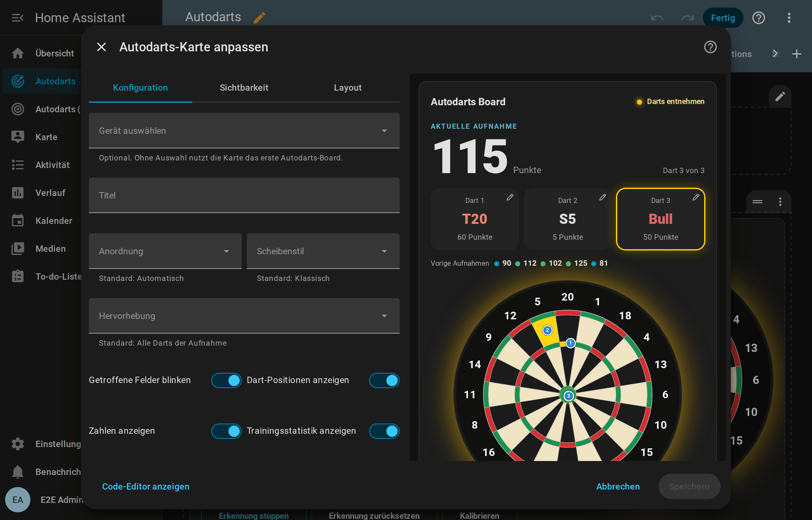Close the Autodarts-Karte anpassen dialog
The height and width of the screenshot is (520, 812).
point(101,47)
